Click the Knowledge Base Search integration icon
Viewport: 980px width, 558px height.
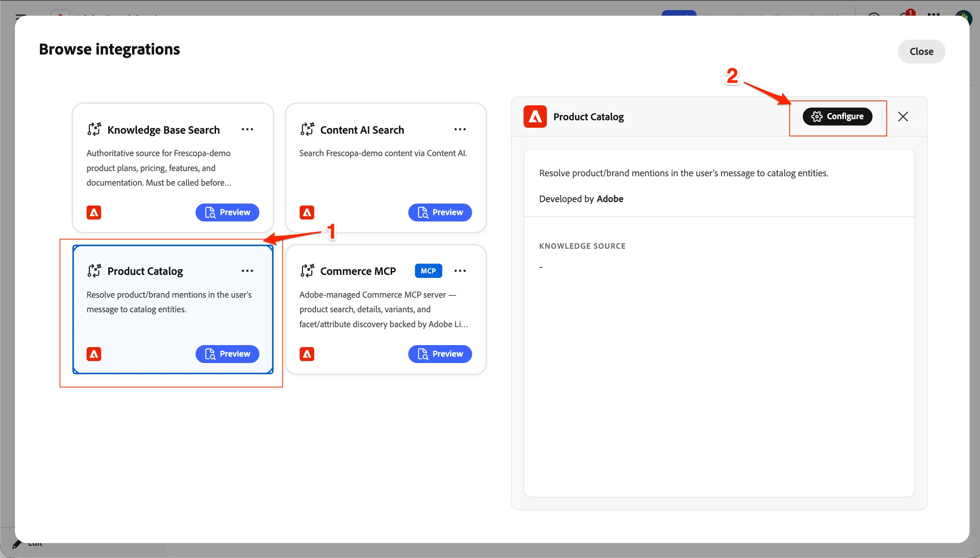pos(94,130)
